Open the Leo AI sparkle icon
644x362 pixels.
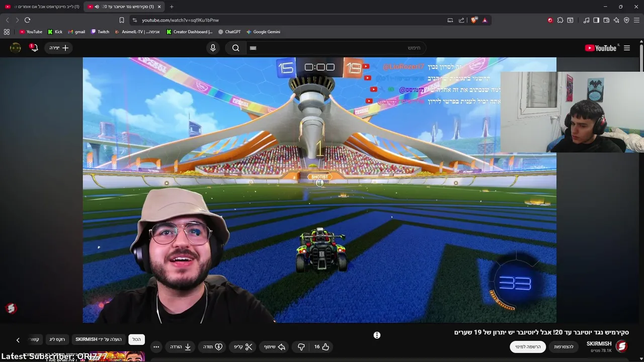tap(616, 20)
